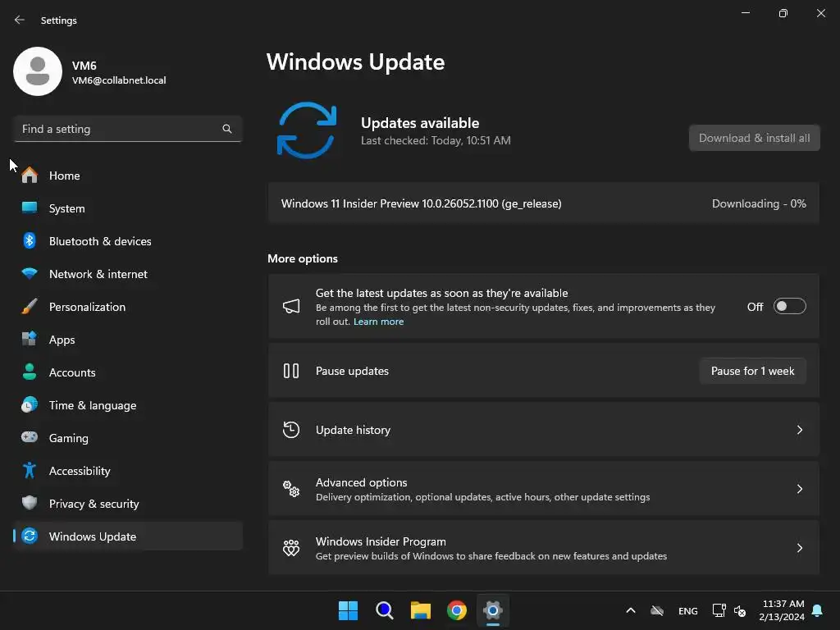Screen dimensions: 840x630
Task: Click the Update history label
Action: (353, 430)
